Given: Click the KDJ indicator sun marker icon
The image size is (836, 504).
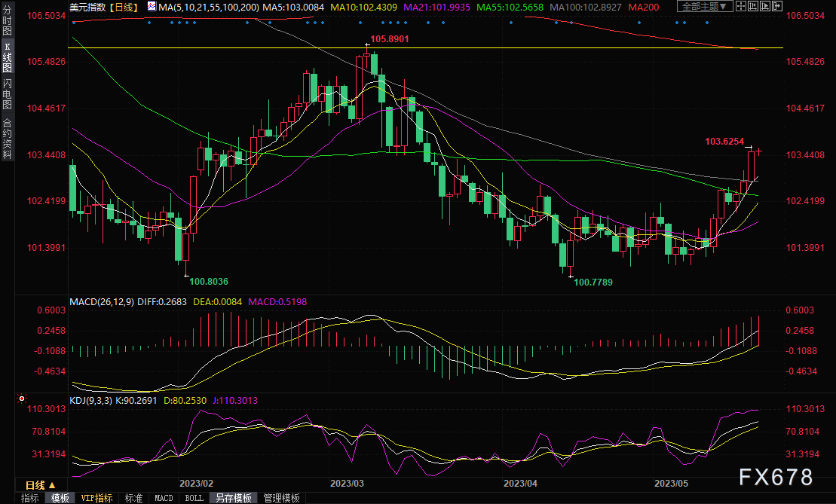Looking at the screenshot, I should coord(22,399).
